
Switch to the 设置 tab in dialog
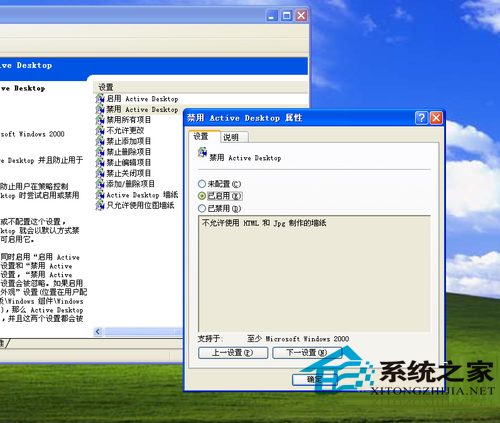click(x=204, y=136)
